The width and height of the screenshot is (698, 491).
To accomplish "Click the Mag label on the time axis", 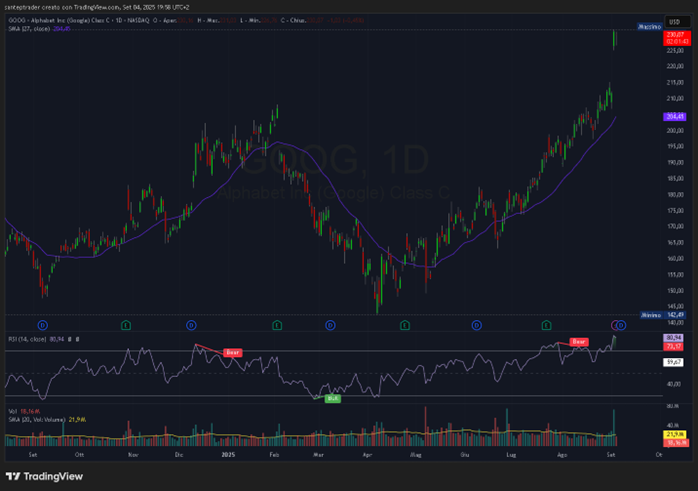I will [415, 454].
